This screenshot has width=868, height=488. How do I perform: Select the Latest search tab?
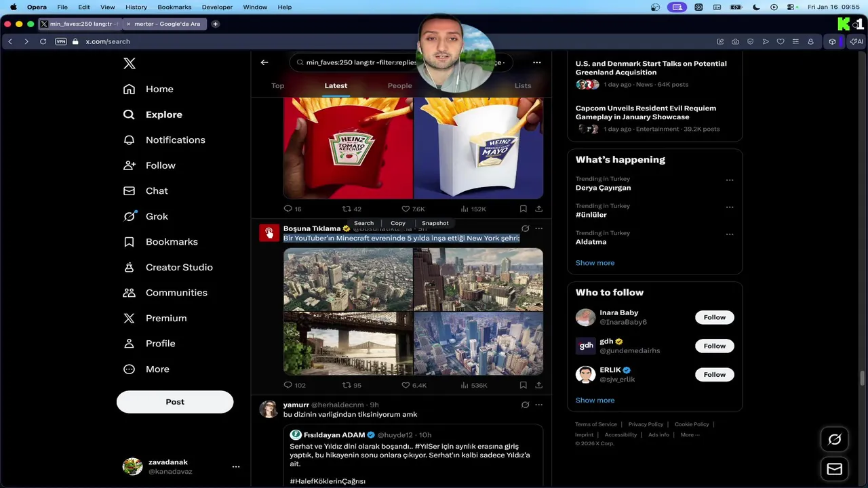336,85
